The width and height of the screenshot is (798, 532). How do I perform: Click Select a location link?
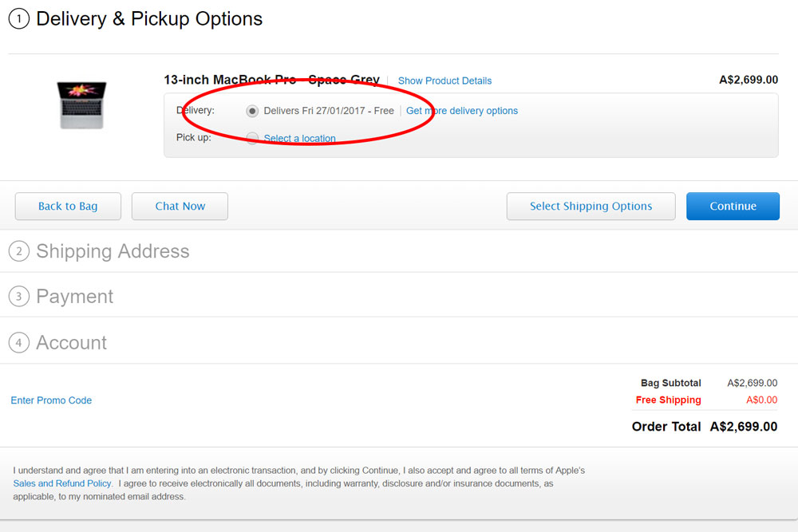299,138
